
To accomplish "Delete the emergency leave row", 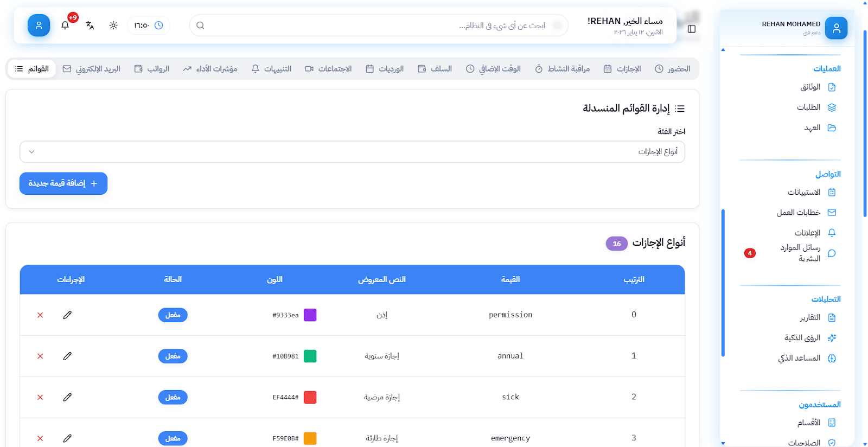I will [x=40, y=438].
